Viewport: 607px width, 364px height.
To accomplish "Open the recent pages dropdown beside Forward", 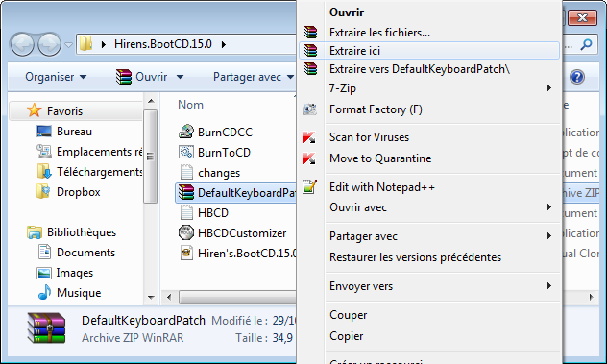I will pyautogui.click(x=68, y=45).
